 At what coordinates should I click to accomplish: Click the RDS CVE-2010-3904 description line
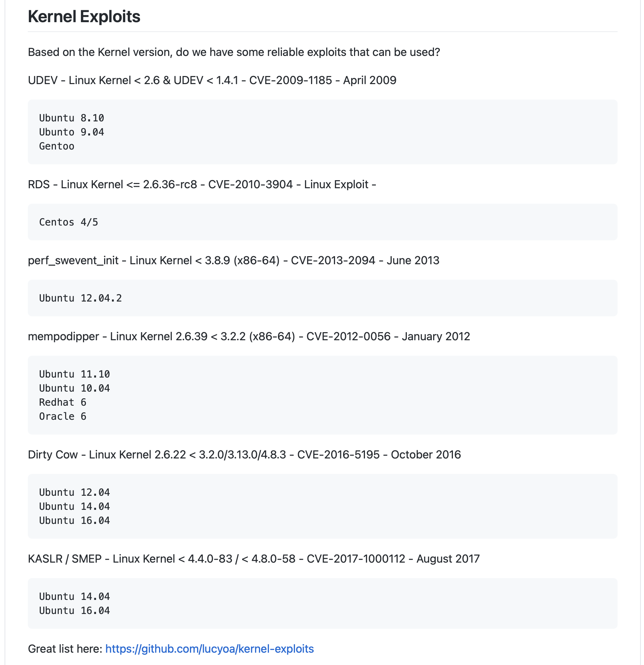point(202,184)
